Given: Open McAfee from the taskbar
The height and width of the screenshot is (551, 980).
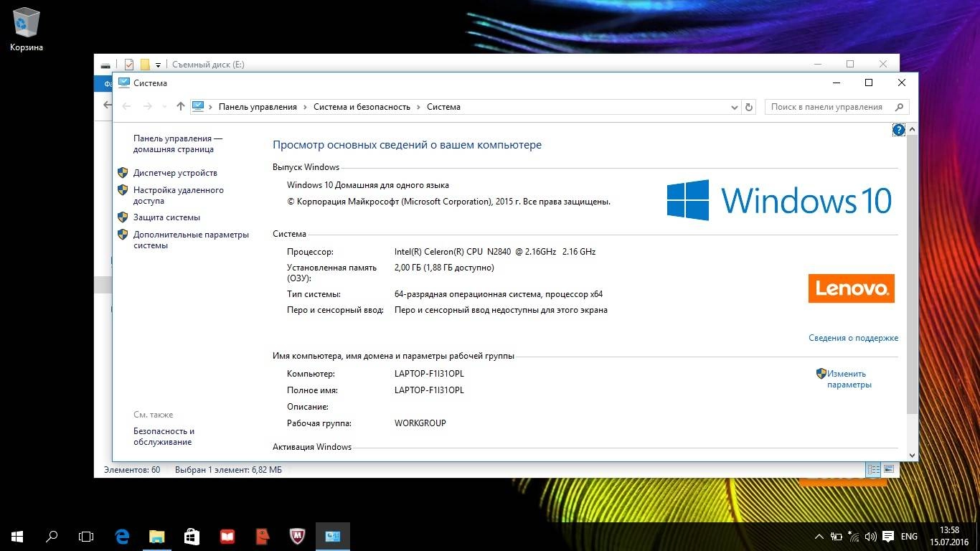Looking at the screenshot, I should pyautogui.click(x=297, y=536).
